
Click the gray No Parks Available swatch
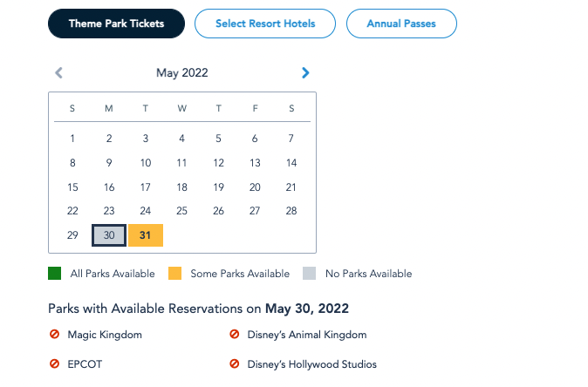pyautogui.click(x=310, y=274)
